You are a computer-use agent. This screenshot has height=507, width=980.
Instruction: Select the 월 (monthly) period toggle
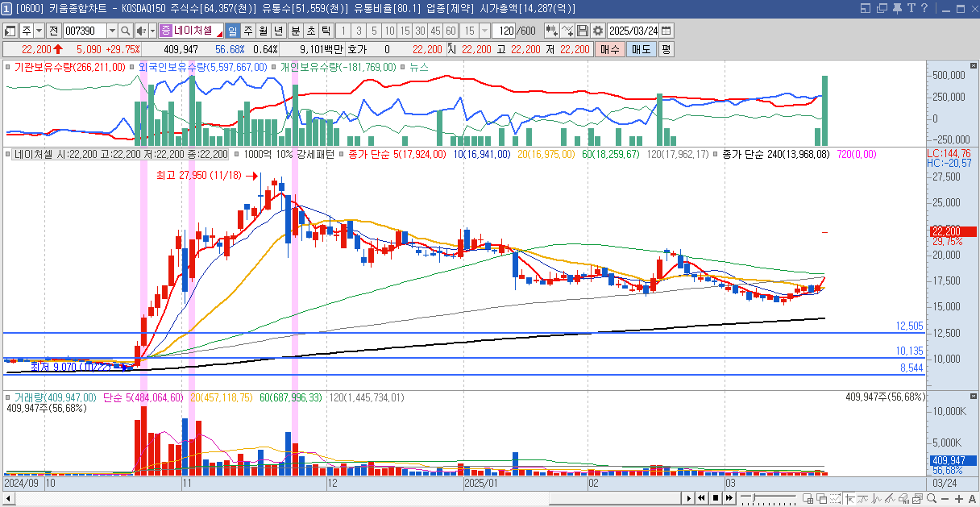click(x=264, y=31)
